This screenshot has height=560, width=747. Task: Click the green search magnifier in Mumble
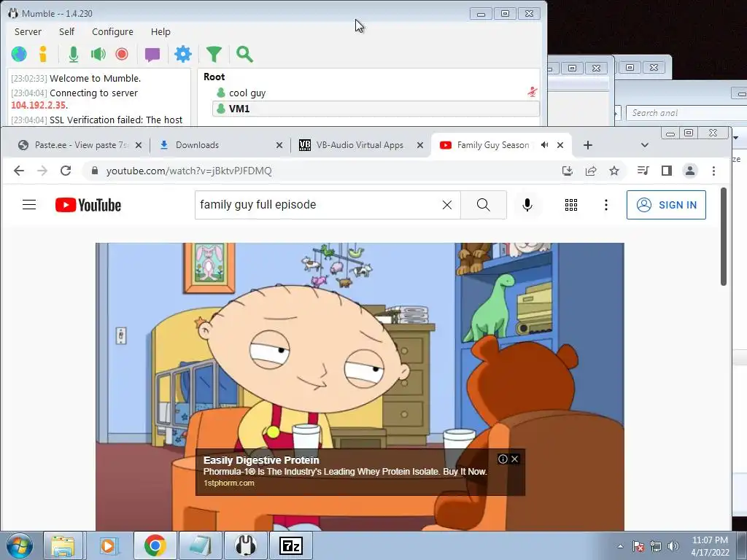[244, 54]
